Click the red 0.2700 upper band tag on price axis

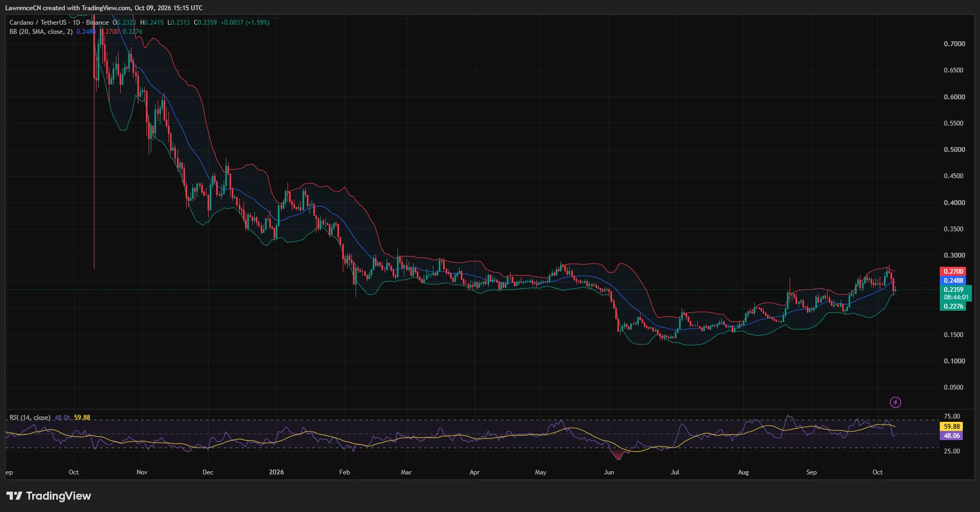click(953, 272)
